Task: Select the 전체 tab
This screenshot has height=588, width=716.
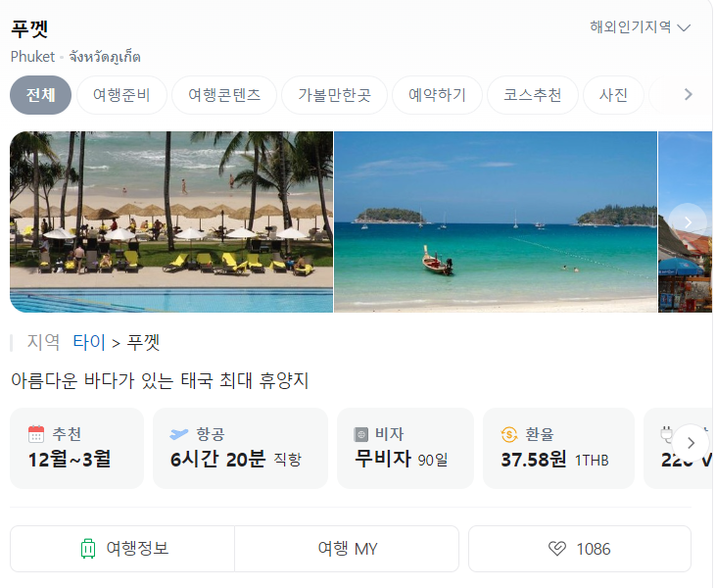Action: pyautogui.click(x=40, y=95)
